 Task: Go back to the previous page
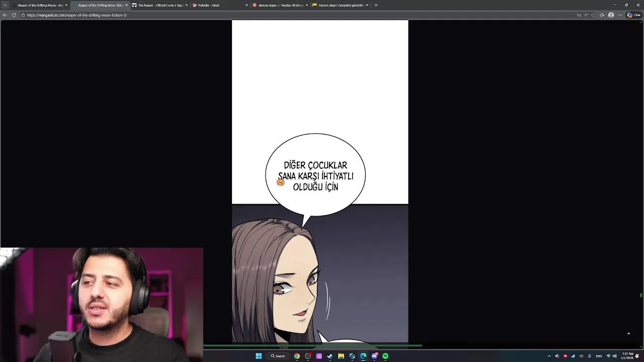pyautogui.click(x=5, y=15)
